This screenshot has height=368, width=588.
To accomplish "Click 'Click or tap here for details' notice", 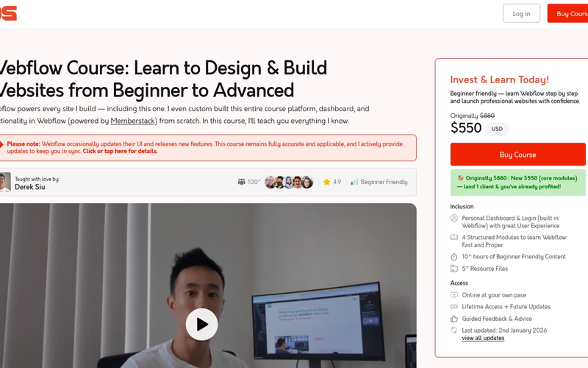I will (120, 152).
